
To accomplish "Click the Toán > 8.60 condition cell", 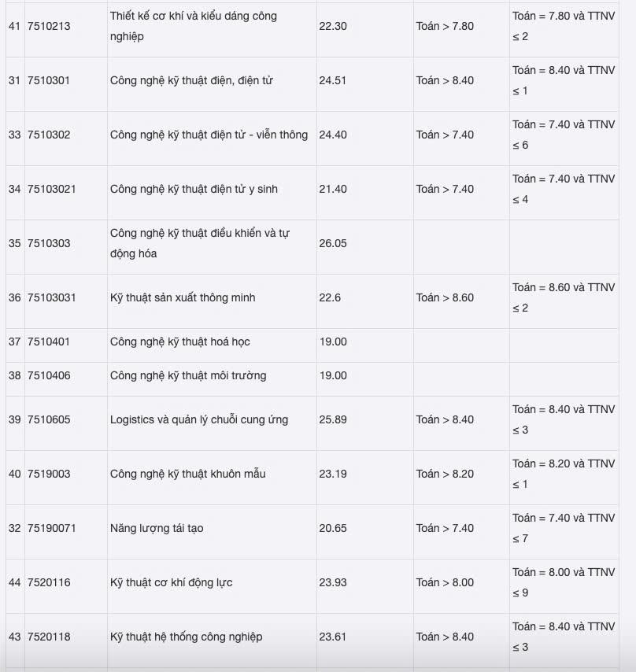I will (x=445, y=297).
